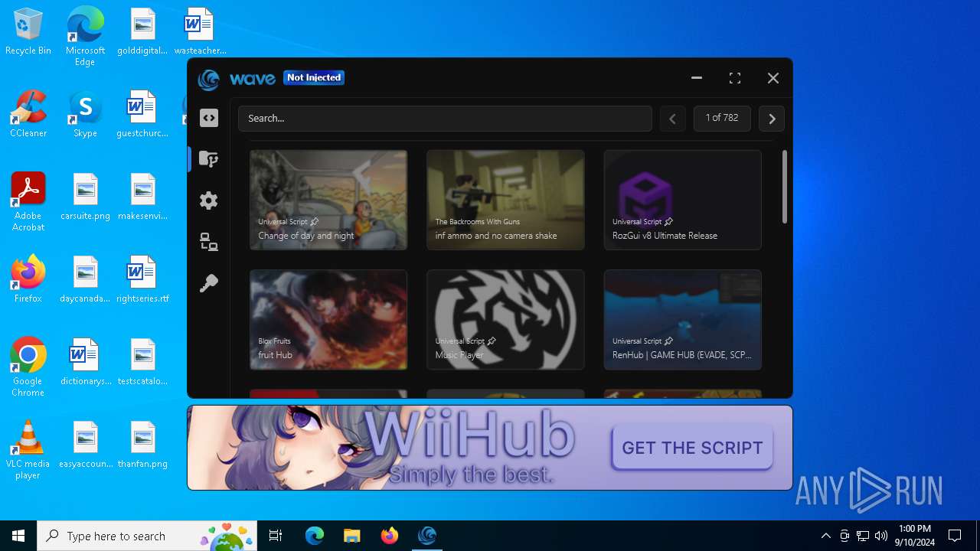Select the guestchurc Word document
The height and width of the screenshot is (551, 980).
point(142,114)
